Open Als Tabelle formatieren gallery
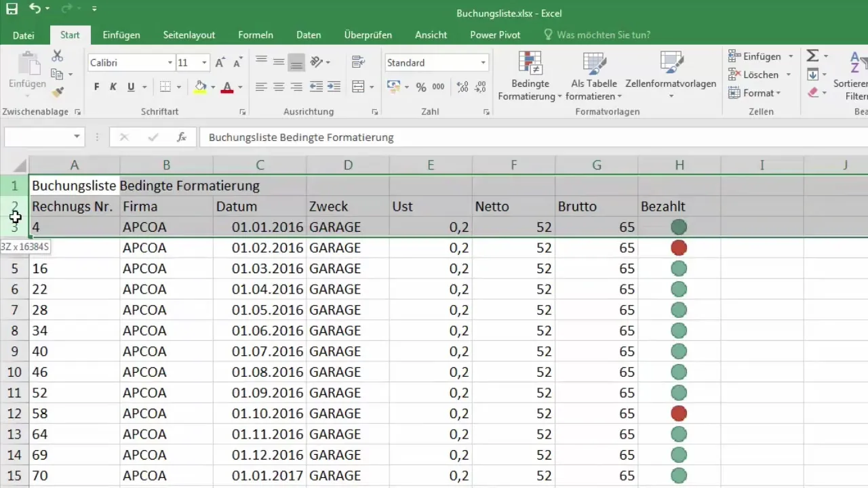Viewport: 868px width, 488px height. [594, 75]
